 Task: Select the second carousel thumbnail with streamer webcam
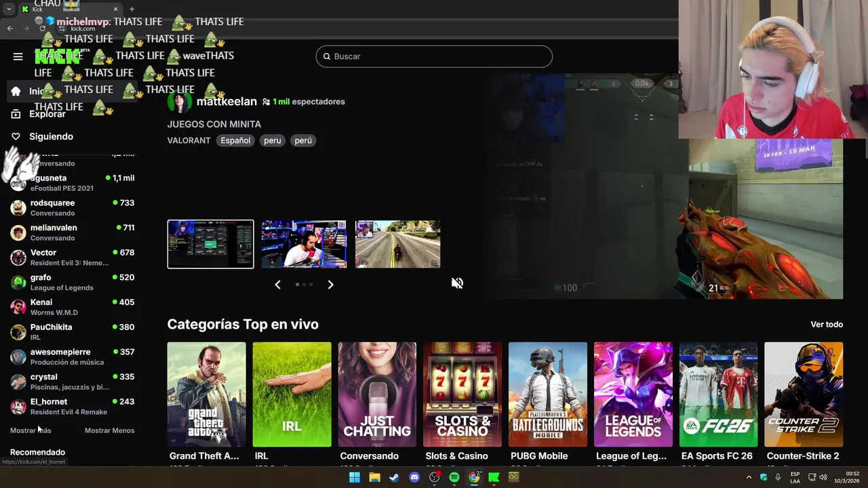304,244
